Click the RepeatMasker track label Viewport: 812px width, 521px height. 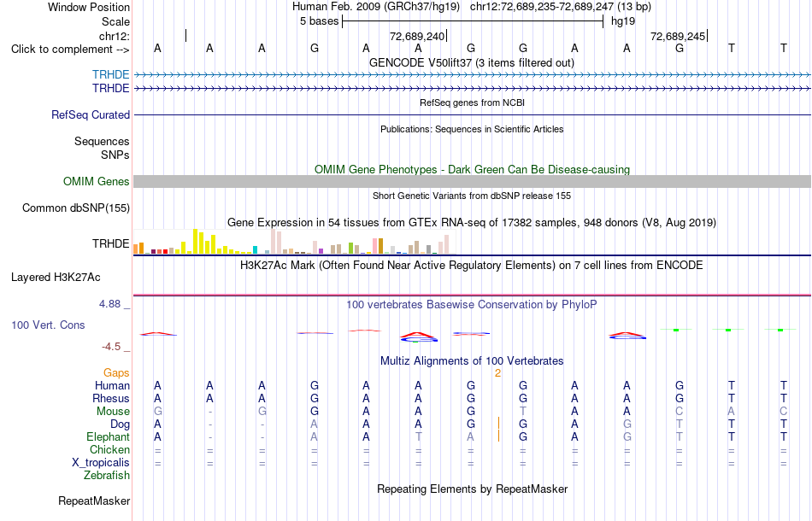click(94, 501)
